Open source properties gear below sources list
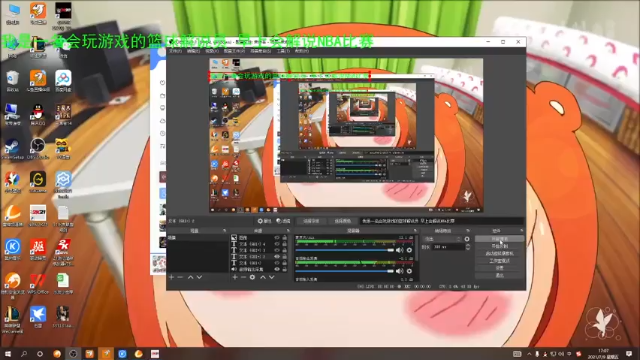This screenshot has height=360, width=640. pyautogui.click(x=252, y=277)
